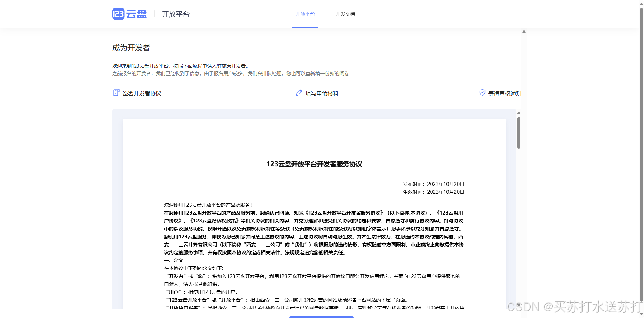
Task: Click the “开发者”或“您” definition line
Action: pos(313,280)
